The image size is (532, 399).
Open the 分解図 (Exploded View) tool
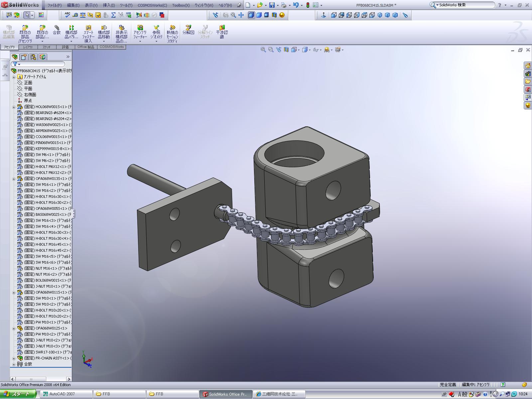(x=188, y=30)
